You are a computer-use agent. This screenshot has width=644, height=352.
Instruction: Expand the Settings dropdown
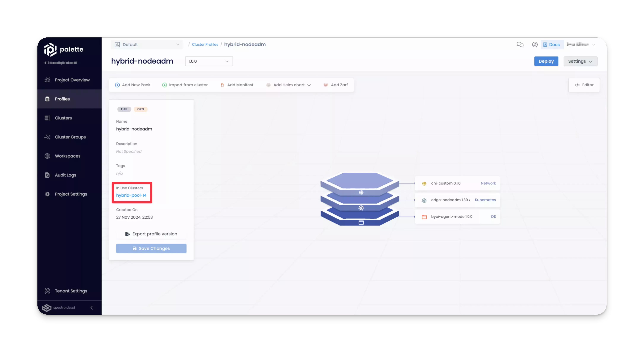point(580,61)
